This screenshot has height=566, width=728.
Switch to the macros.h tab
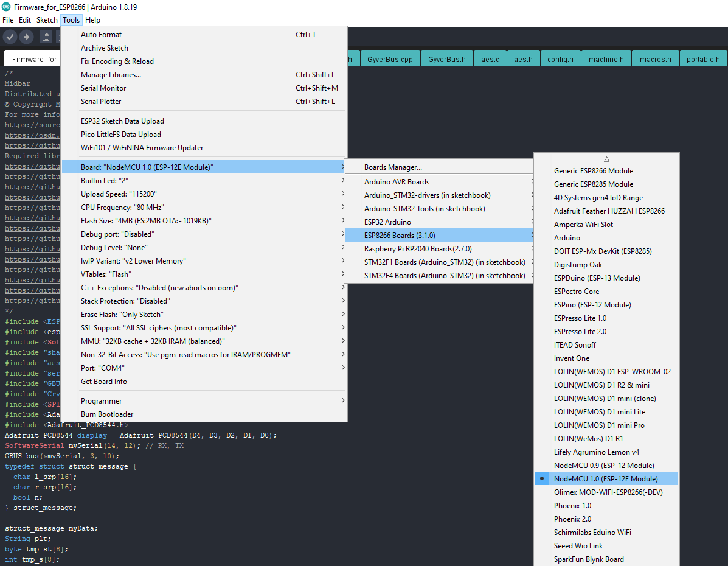click(656, 59)
